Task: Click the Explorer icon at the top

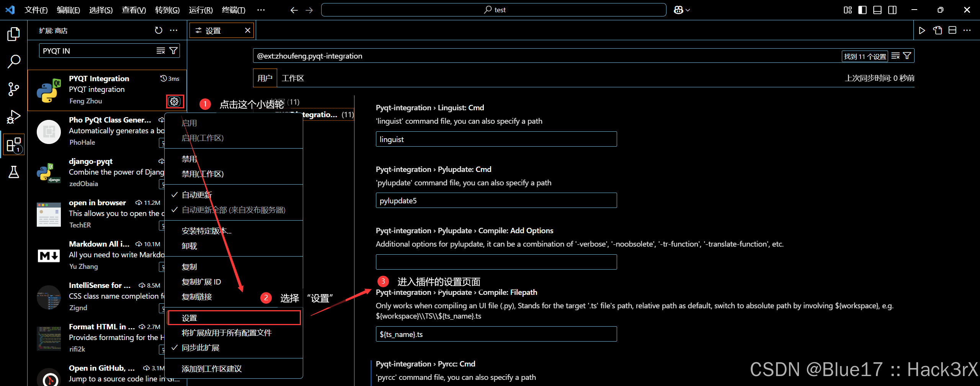Action: click(13, 34)
